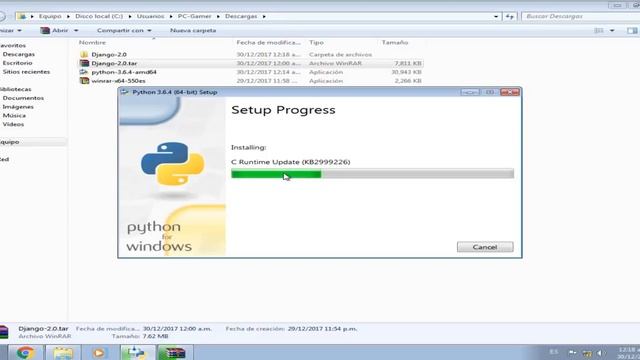The image size is (640, 360).
Task: Open File Explorer taskbar icon
Action: (x=62, y=352)
